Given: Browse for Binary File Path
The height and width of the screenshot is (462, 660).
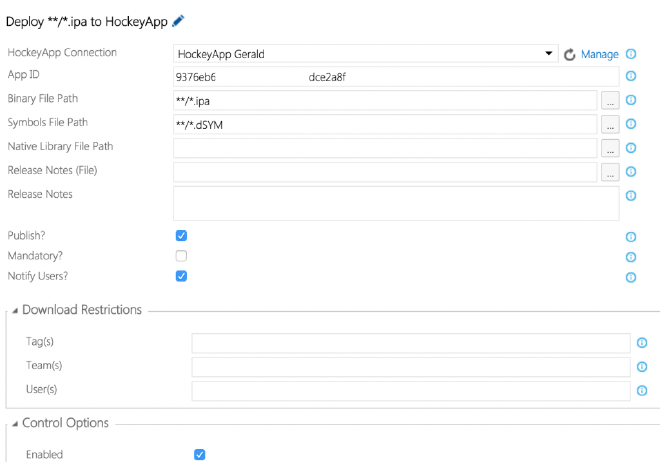Looking at the screenshot, I should click(x=610, y=101).
